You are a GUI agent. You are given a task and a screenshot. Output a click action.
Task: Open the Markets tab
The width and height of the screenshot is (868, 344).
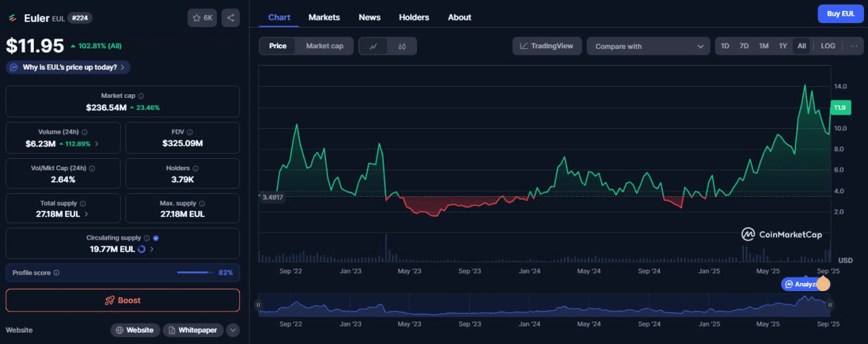[x=324, y=17]
